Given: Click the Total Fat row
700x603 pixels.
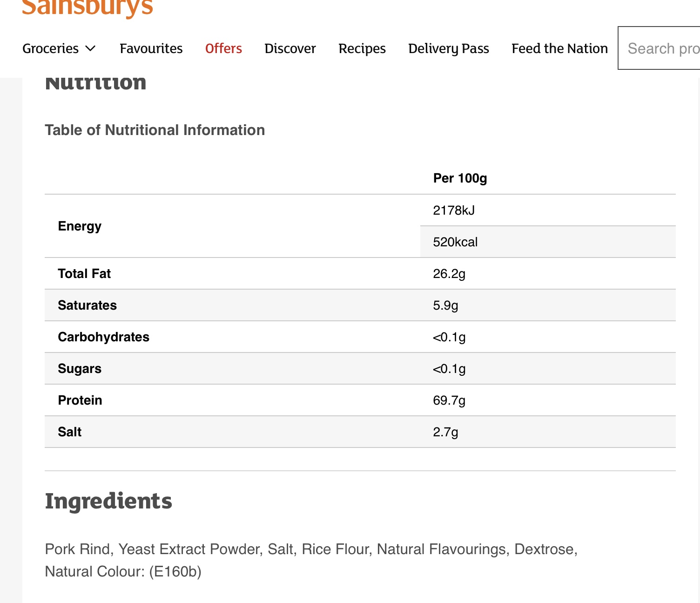Looking at the screenshot, I should coord(360,273).
